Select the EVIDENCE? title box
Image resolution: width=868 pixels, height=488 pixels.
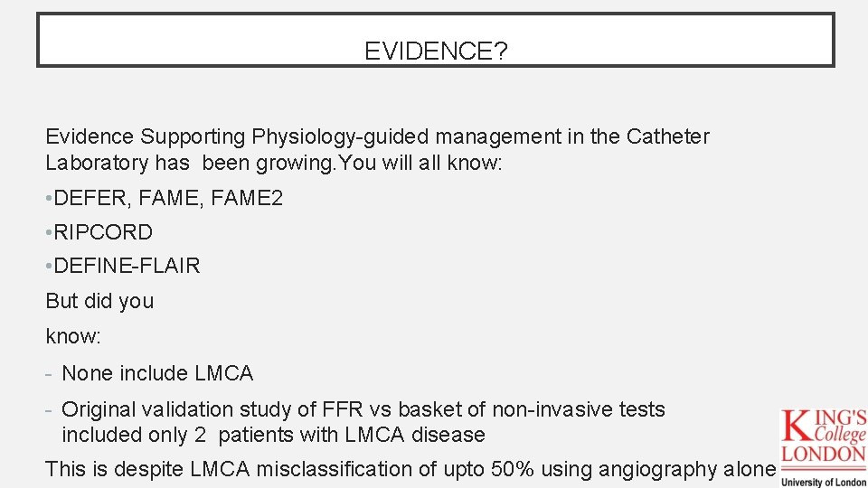[436, 40]
